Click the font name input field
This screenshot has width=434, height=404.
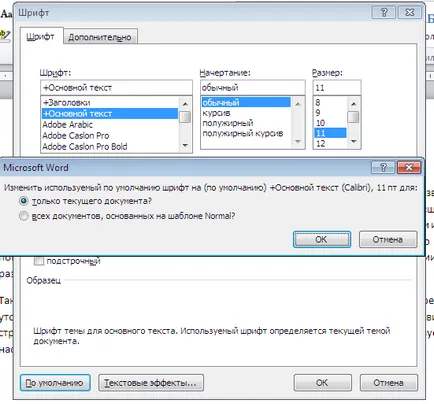pyautogui.click(x=116, y=88)
